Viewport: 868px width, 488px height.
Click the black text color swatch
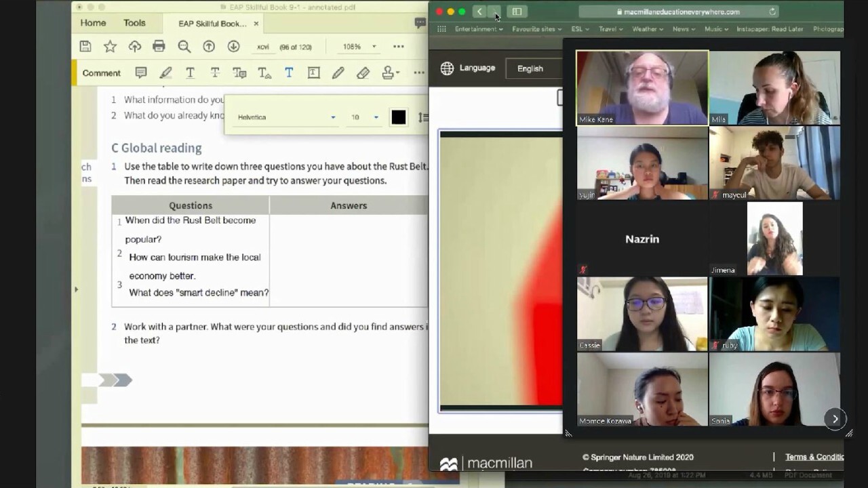[x=399, y=117]
